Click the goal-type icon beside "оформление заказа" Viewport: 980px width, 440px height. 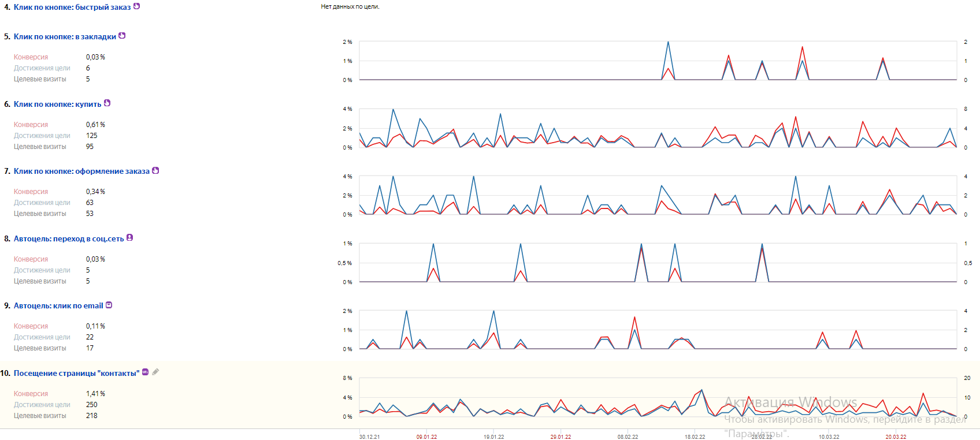pos(155,170)
